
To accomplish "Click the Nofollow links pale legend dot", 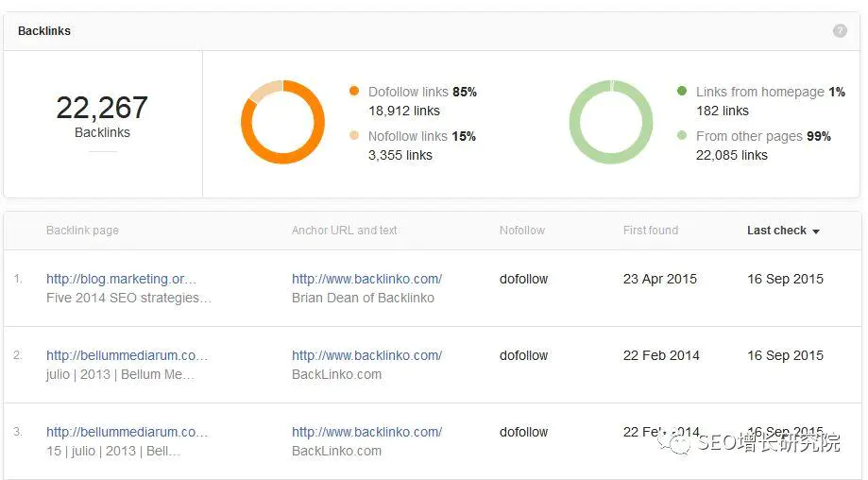I will [x=354, y=136].
